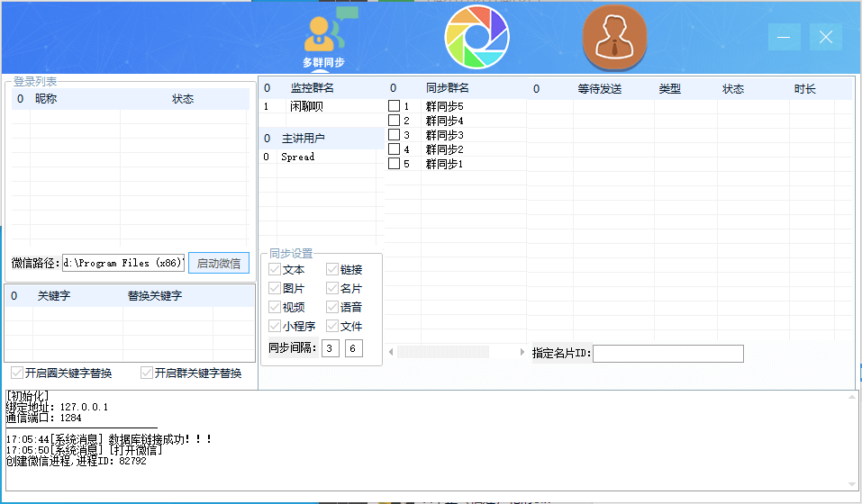The image size is (862, 504).
Task: Click the sync group list right scroll arrow
Action: (x=522, y=352)
